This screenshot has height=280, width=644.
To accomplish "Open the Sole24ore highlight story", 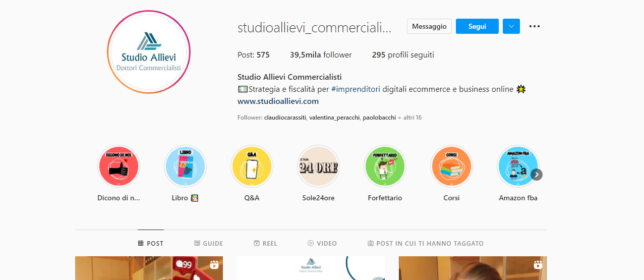I will point(318,166).
